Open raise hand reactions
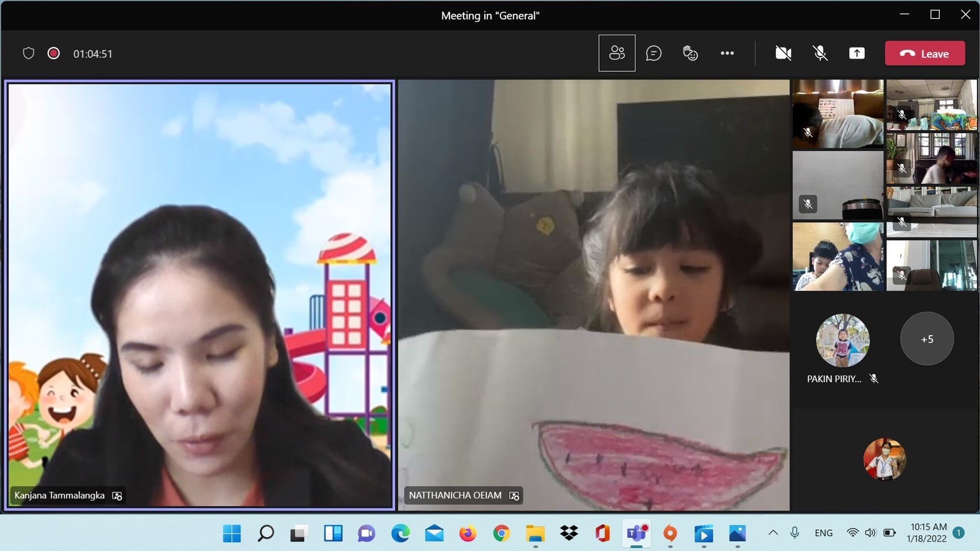Screen dimensions: 980x551 click(x=690, y=53)
